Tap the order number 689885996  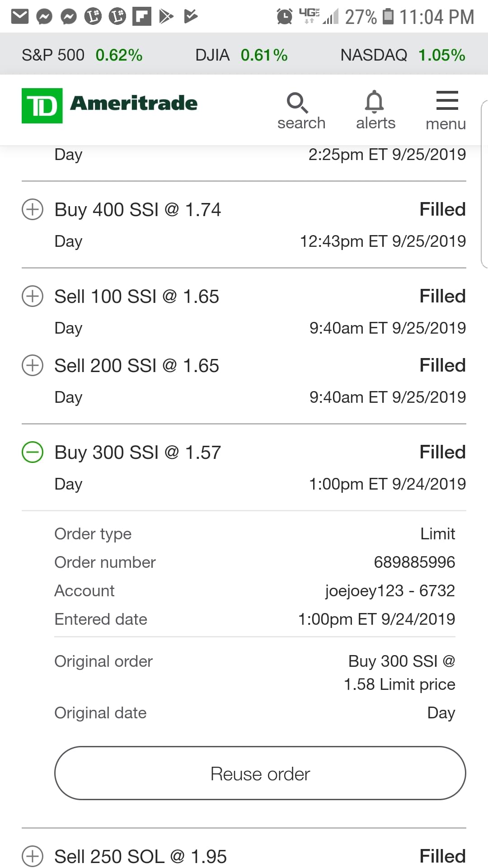[414, 562]
